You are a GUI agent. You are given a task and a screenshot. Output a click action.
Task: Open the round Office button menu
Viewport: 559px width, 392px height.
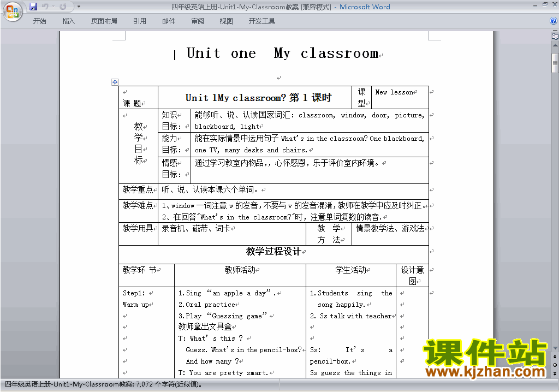point(13,12)
